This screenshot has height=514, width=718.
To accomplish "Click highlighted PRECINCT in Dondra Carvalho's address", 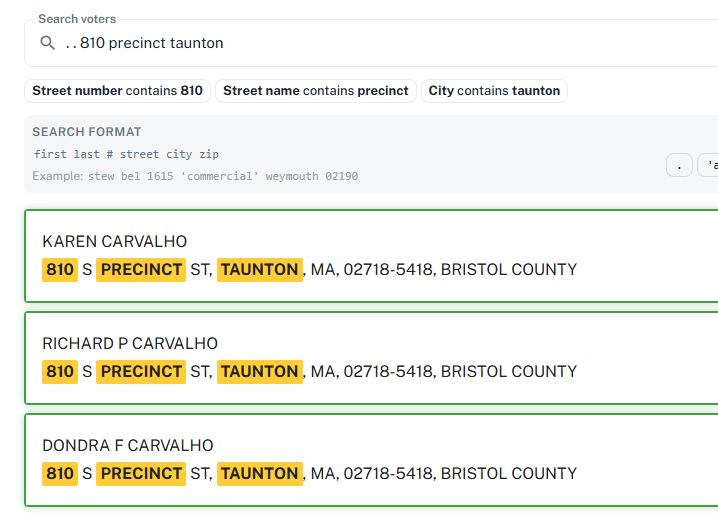I will pos(141,473).
